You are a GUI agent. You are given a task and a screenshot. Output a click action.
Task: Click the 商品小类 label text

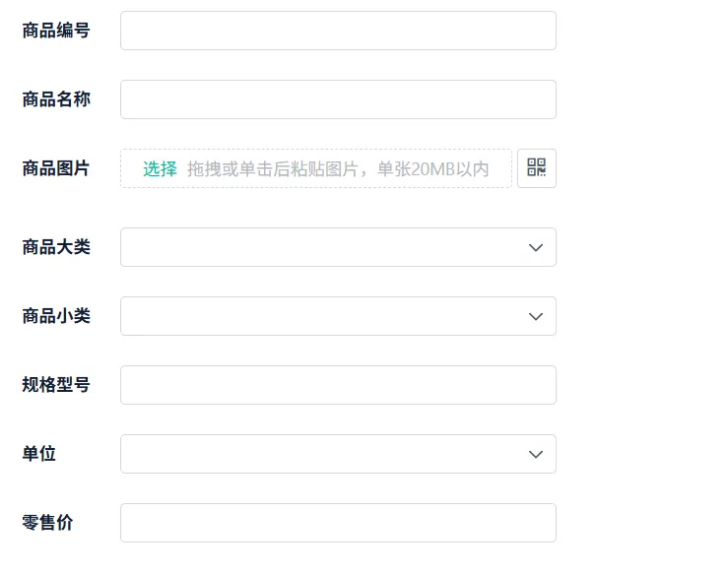(56, 316)
